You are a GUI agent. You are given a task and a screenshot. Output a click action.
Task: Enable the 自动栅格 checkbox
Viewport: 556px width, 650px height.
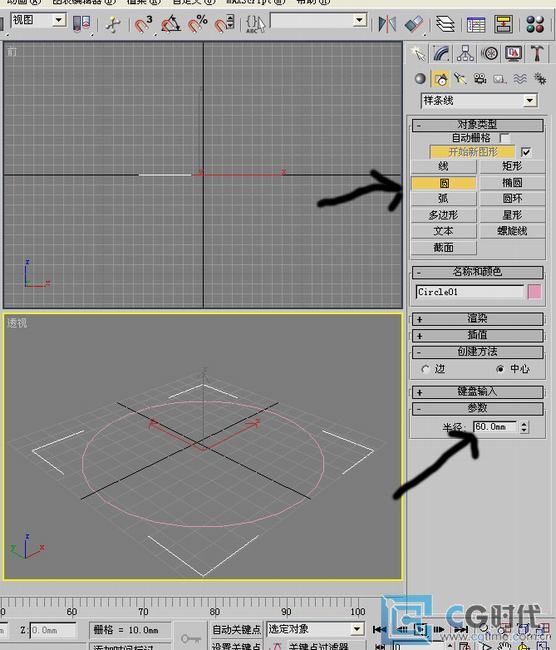point(505,138)
